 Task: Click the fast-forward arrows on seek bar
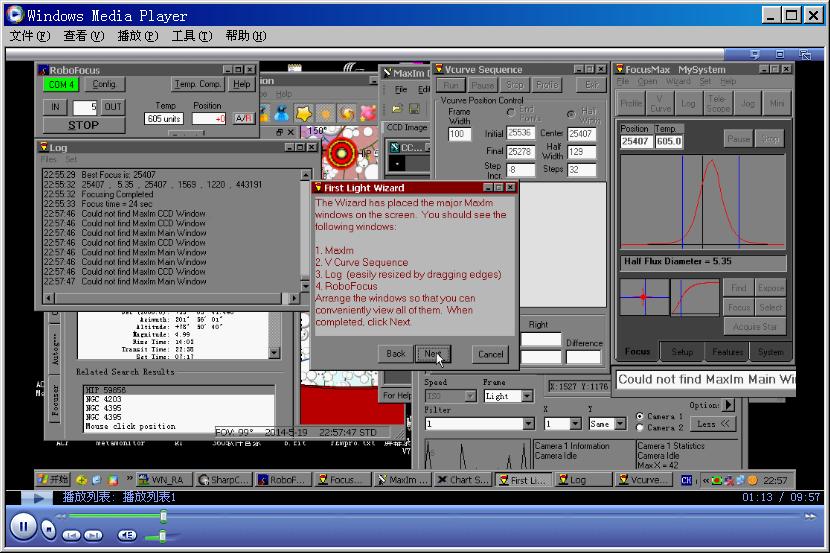[810, 516]
